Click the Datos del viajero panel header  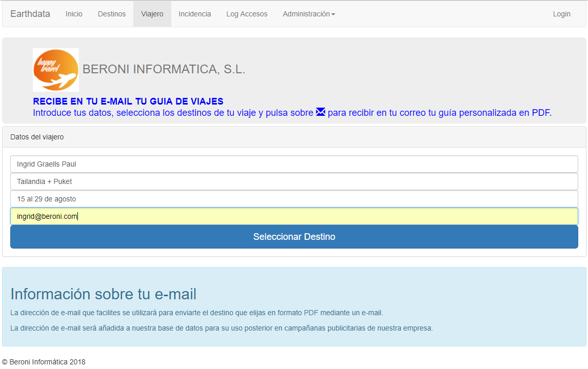coord(36,137)
